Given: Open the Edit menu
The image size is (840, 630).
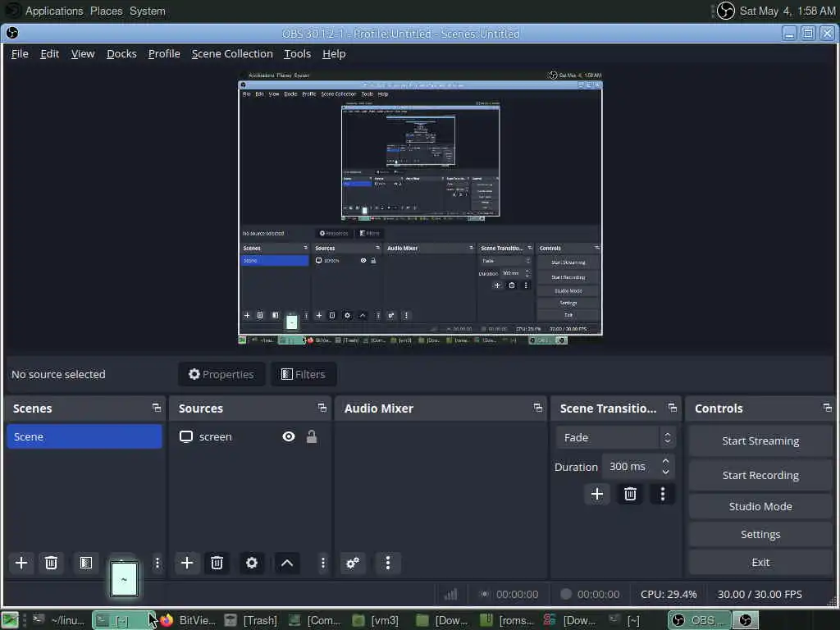Looking at the screenshot, I should (49, 53).
